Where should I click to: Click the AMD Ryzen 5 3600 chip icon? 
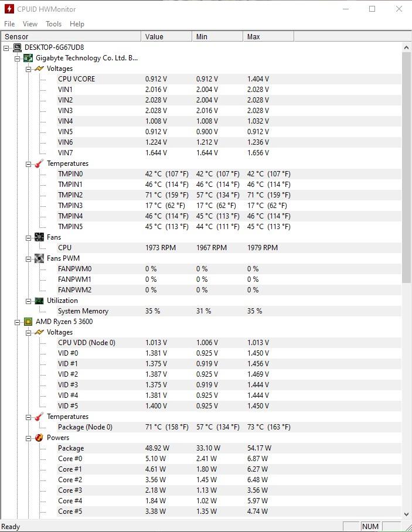coord(28,322)
